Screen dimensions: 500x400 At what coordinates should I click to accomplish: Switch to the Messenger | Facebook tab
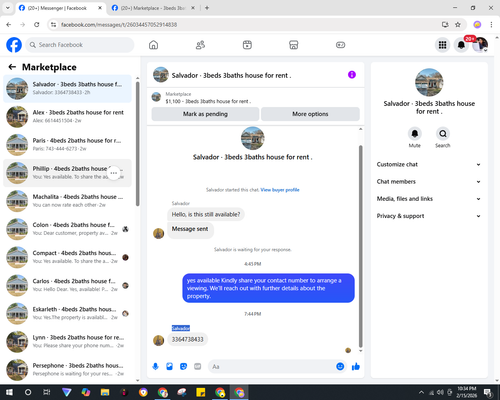click(61, 8)
